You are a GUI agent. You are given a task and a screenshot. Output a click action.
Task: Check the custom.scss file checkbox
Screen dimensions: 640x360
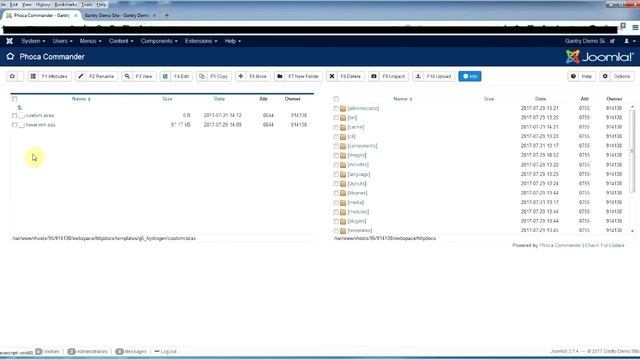(x=15, y=116)
